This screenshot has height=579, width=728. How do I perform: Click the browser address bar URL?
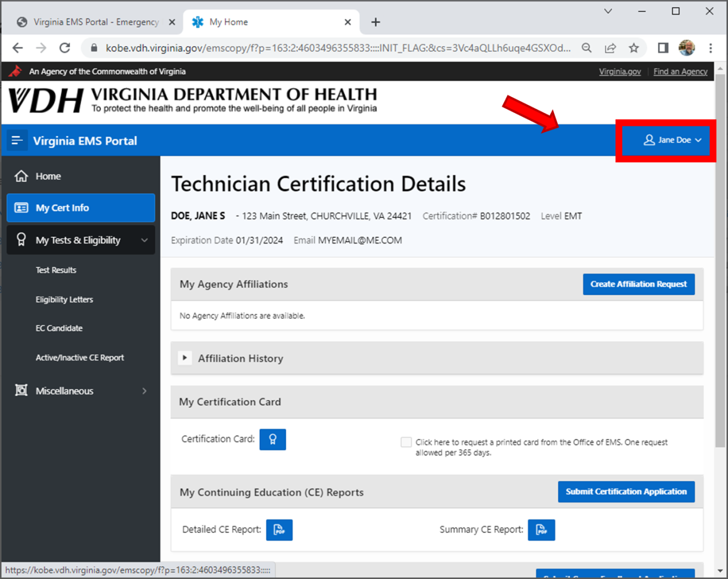(336, 48)
